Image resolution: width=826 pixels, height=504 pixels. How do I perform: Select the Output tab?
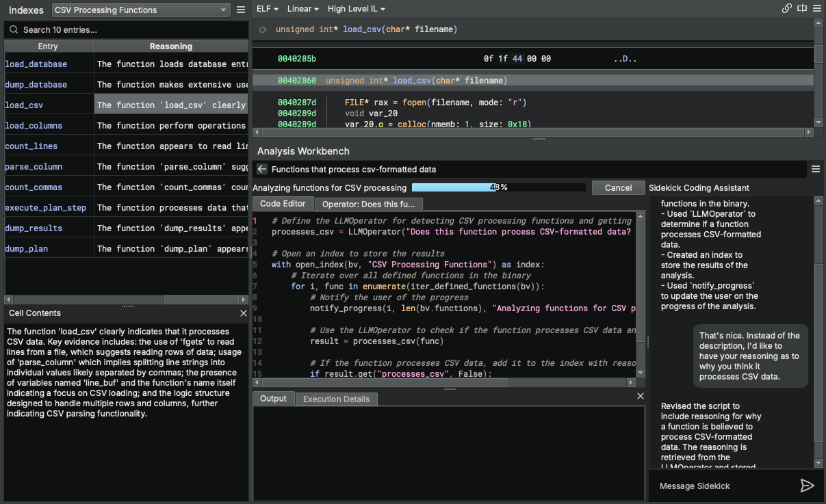[273, 398]
